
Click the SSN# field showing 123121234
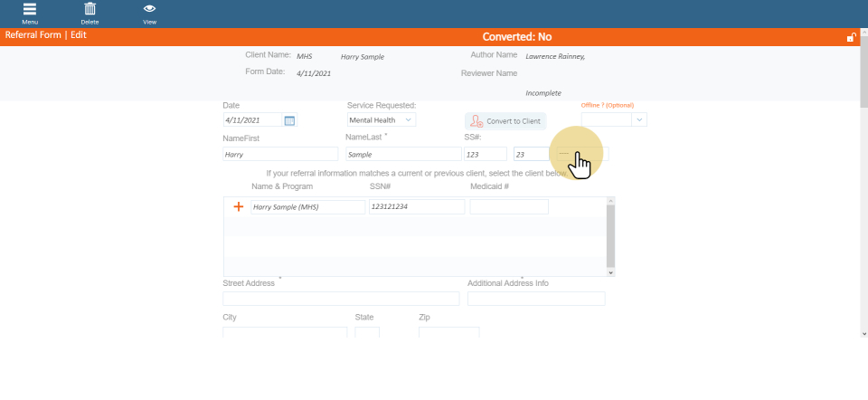[x=417, y=207]
